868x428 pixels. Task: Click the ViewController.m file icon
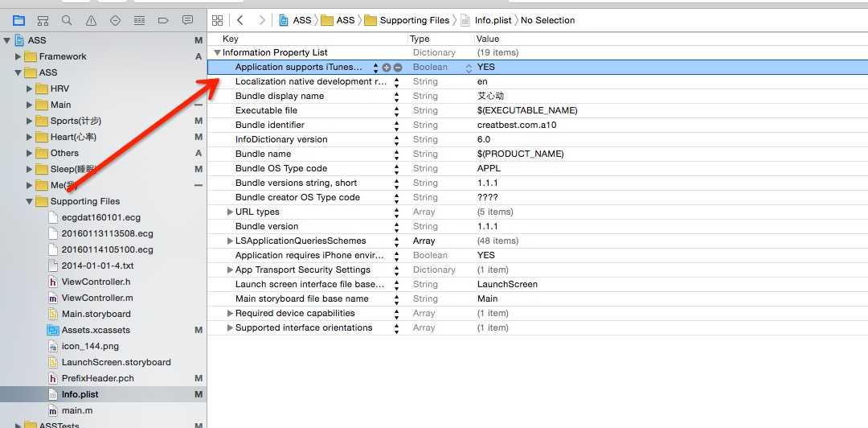click(x=52, y=298)
